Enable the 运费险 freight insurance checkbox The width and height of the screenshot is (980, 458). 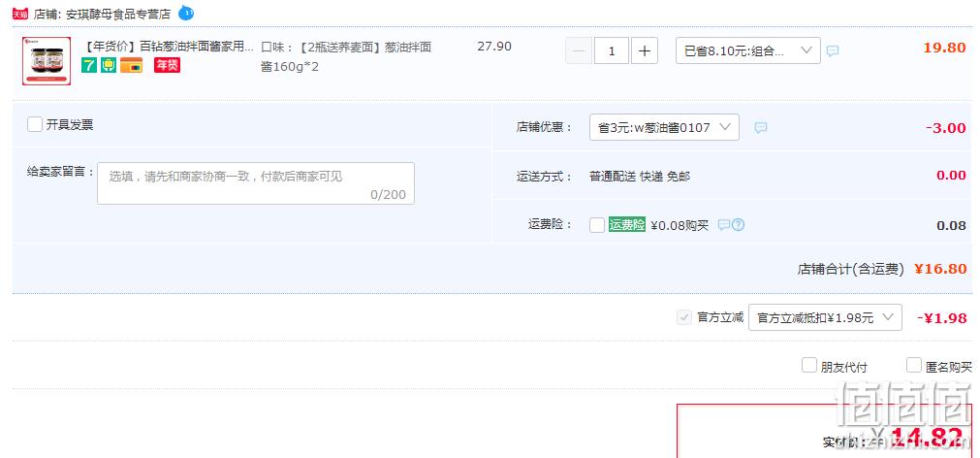[x=597, y=224]
